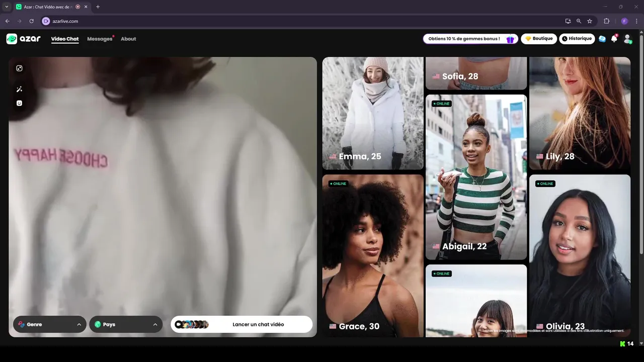Click the avatar stack beside Lancer un chat
This screenshot has width=644, height=362.
[192, 324]
